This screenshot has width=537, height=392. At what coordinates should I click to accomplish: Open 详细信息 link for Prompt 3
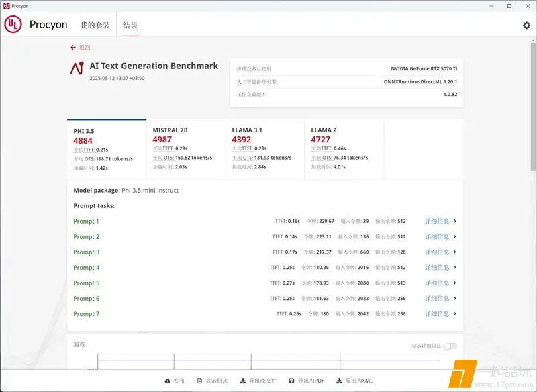[437, 252]
